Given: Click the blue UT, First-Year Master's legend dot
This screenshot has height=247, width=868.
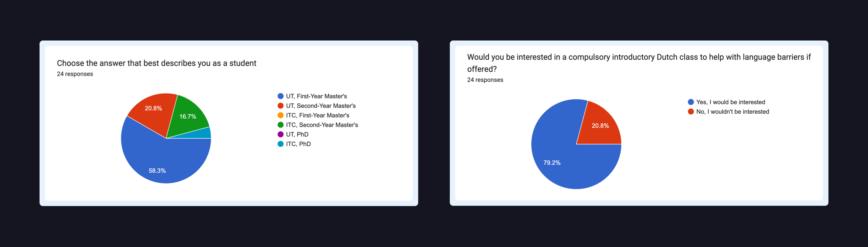Looking at the screenshot, I should (x=280, y=96).
